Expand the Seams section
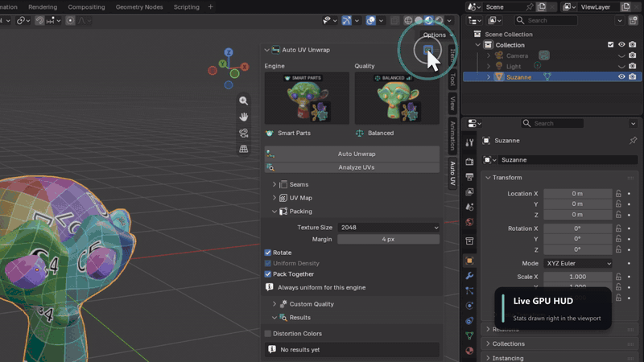This screenshot has width=644, height=362. click(x=275, y=185)
